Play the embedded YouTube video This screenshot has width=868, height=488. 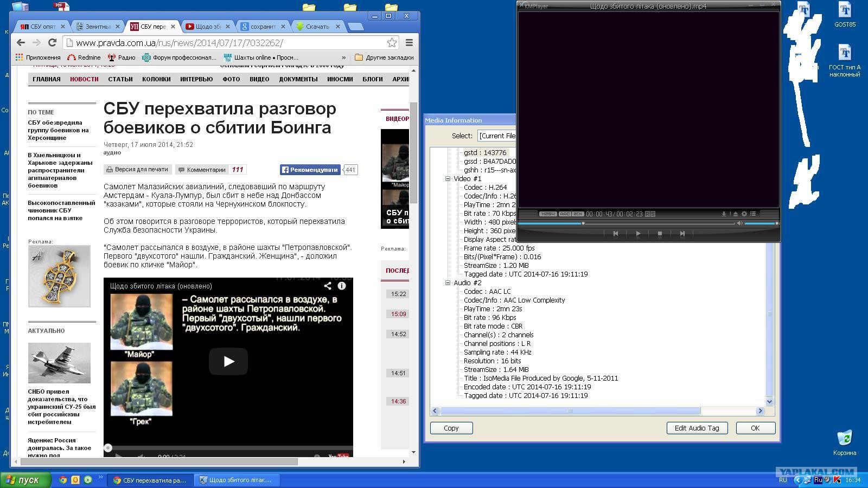(228, 361)
